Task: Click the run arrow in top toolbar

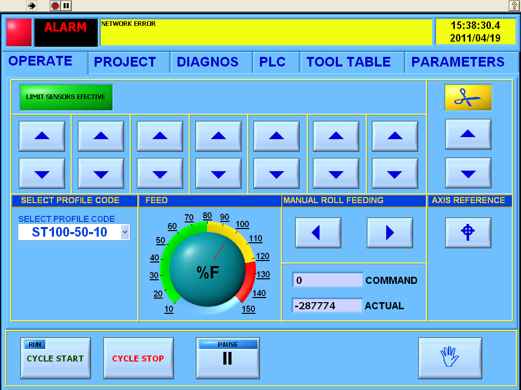Action: (x=32, y=5)
